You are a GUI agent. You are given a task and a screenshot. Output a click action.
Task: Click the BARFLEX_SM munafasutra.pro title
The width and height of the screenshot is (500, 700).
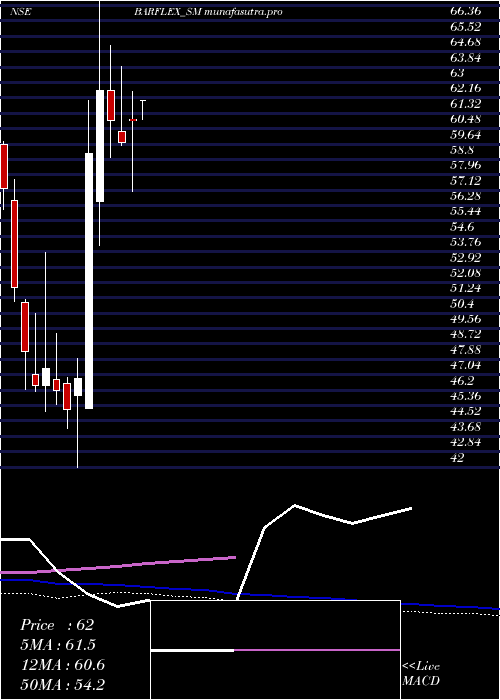(x=208, y=12)
